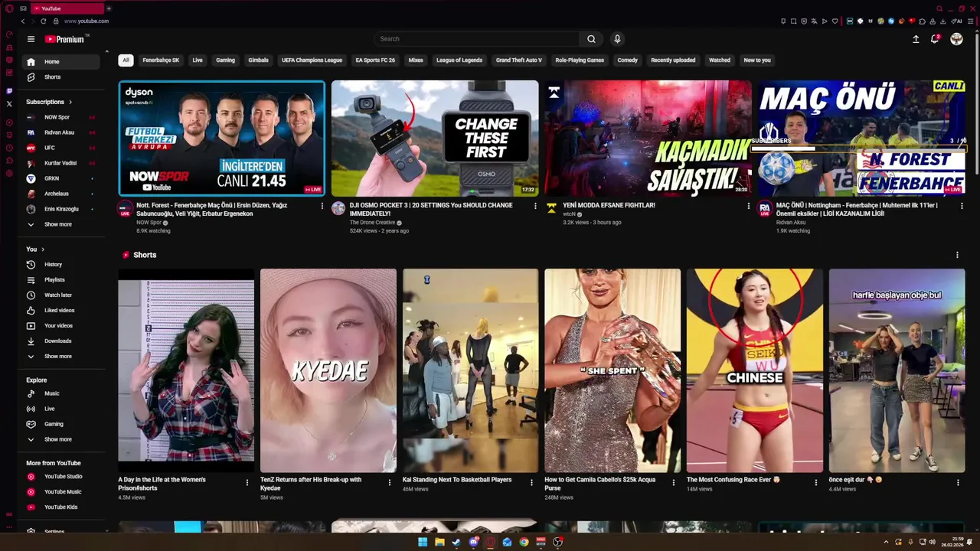Viewport: 980px width, 551px height.
Task: Expand the You section Show more
Action: (59, 357)
